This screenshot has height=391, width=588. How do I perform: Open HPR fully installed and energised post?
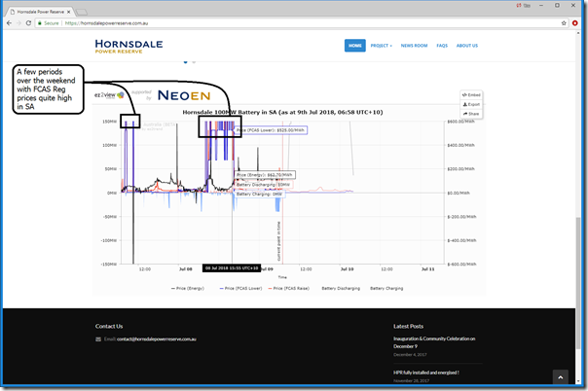click(426, 373)
